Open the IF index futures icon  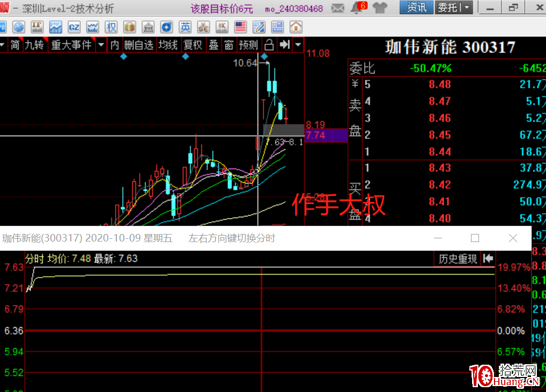[x=37, y=27]
